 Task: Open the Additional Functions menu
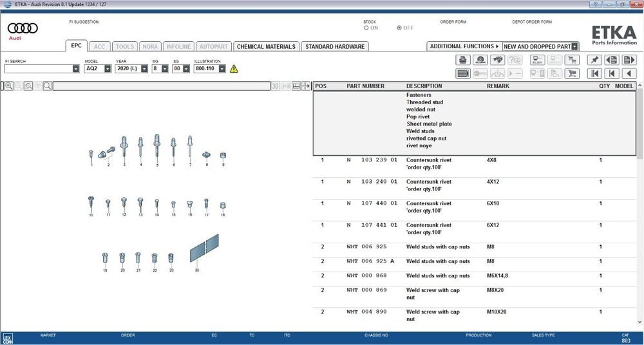(x=464, y=46)
